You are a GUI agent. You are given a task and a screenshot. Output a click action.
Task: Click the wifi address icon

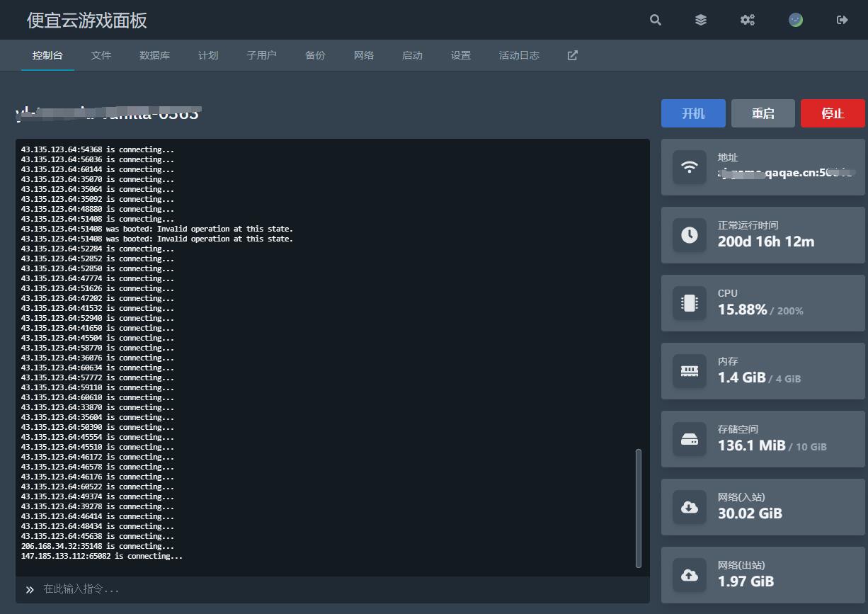[690, 167]
